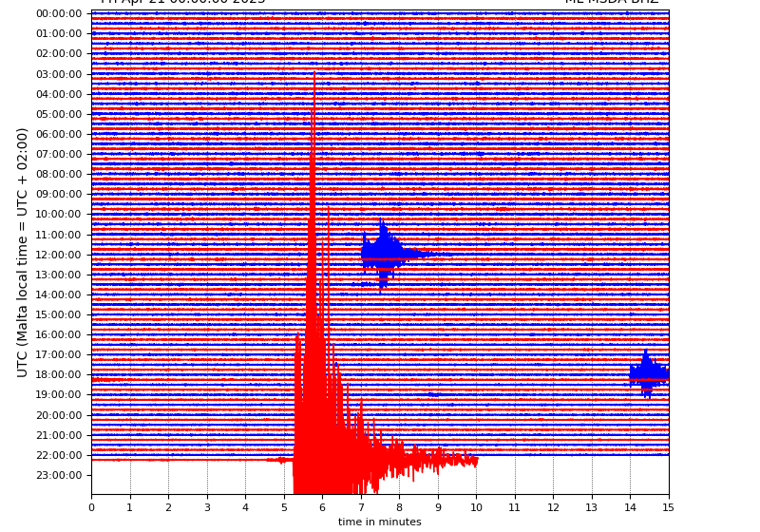The height and width of the screenshot is (532, 760).
Task: Pick the x-axis minute label 5
Action: click(284, 507)
